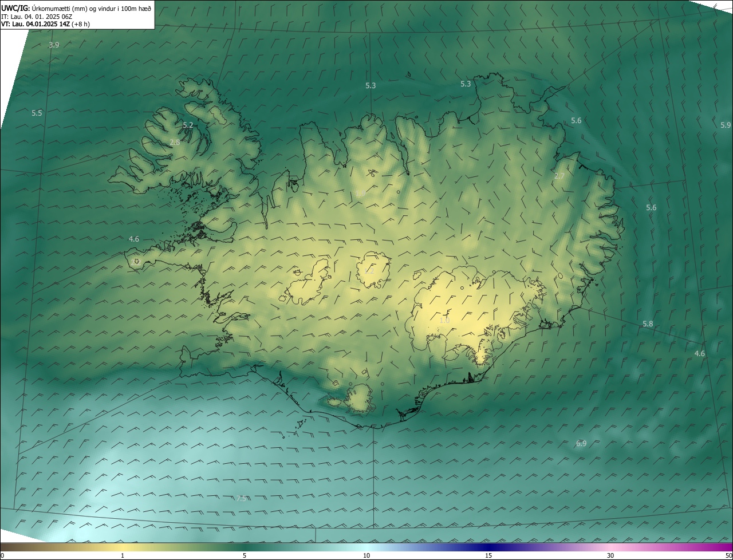
Task: Click the colour scale tick label 1
Action: [x=123, y=555]
